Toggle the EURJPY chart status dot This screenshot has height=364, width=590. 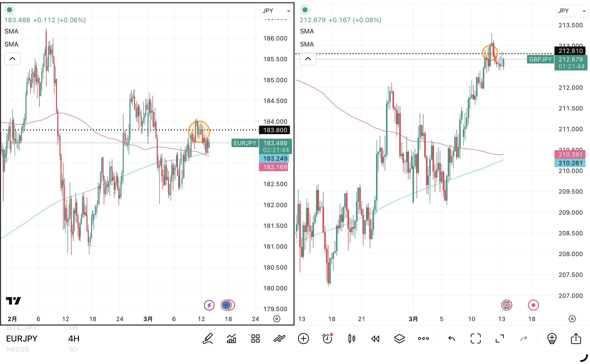pyautogui.click(x=9, y=10)
